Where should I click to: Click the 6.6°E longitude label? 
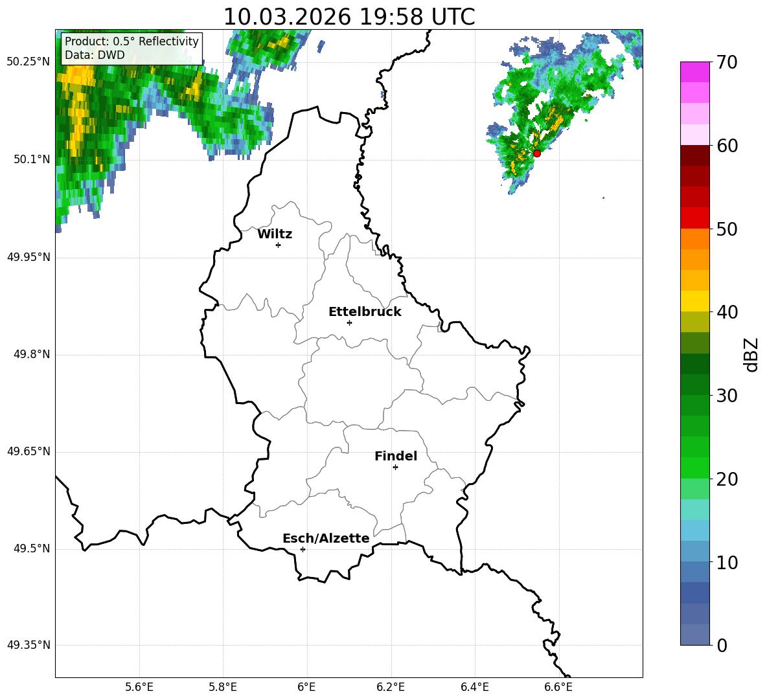click(x=558, y=687)
